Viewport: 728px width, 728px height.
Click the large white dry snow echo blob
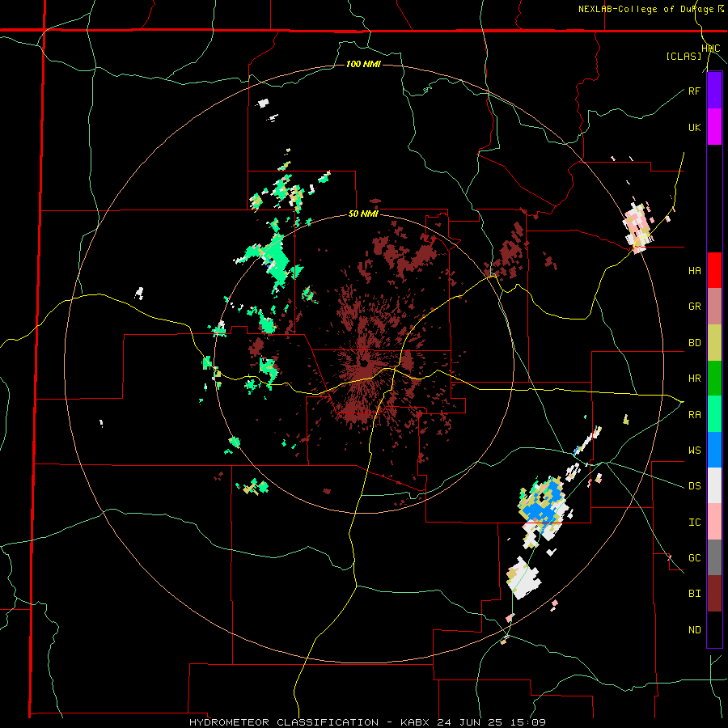pyautogui.click(x=523, y=578)
